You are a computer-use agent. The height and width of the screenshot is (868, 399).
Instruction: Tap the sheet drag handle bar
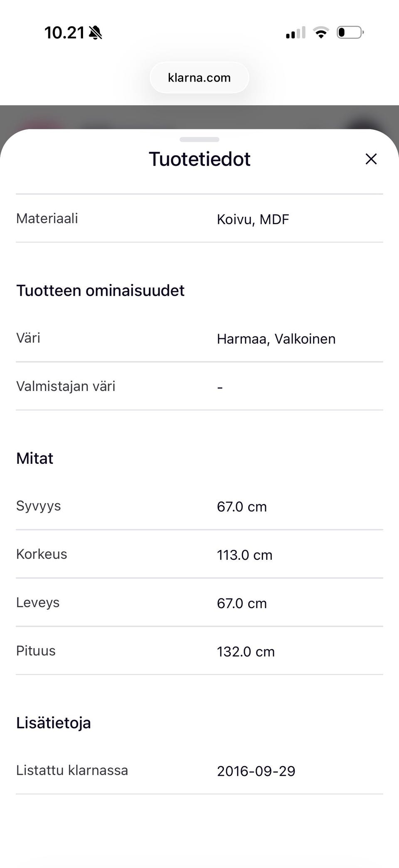(x=199, y=139)
